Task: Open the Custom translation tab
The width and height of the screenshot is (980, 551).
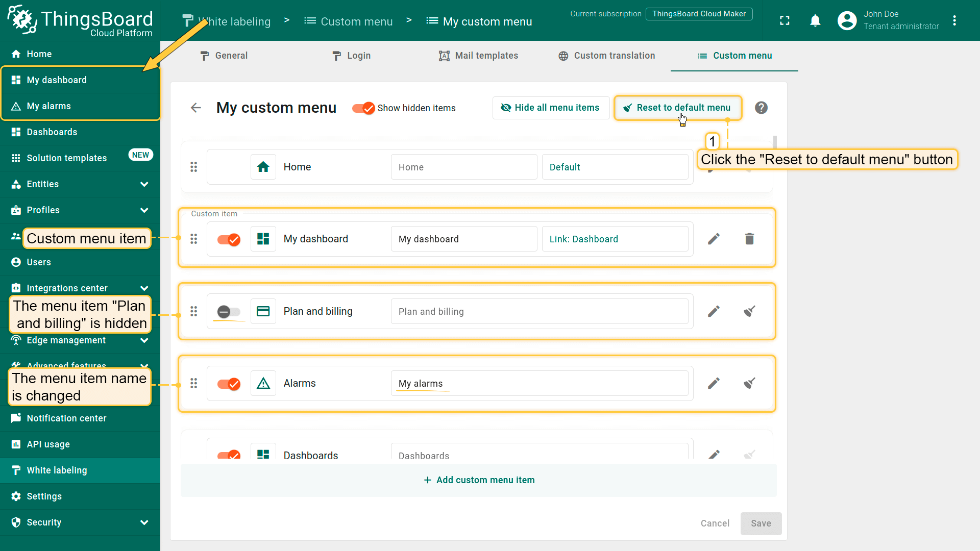Action: 606,56
